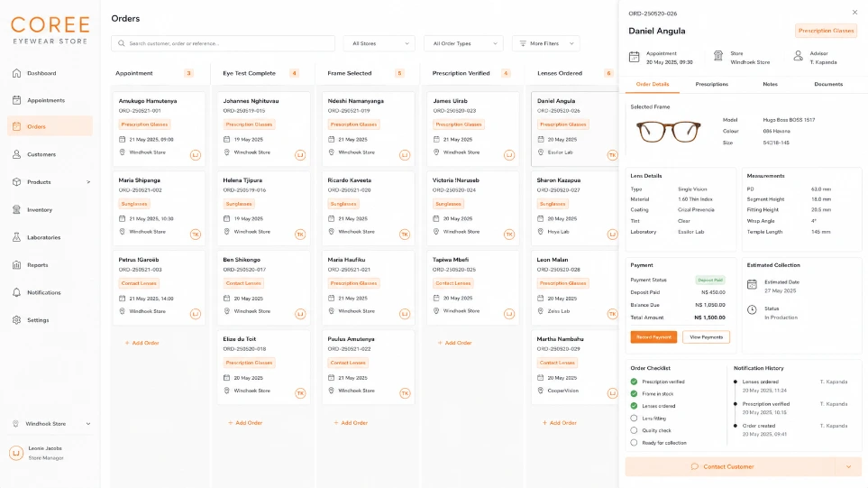Click TK avatar on Maria Shipanga card
This screenshot has width=868, height=488.
(x=196, y=235)
